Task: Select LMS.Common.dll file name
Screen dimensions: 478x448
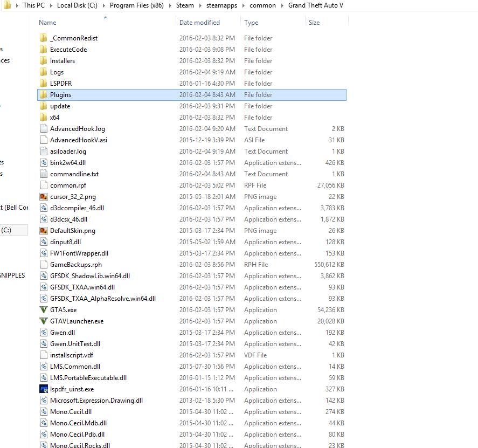Action: [75, 366]
